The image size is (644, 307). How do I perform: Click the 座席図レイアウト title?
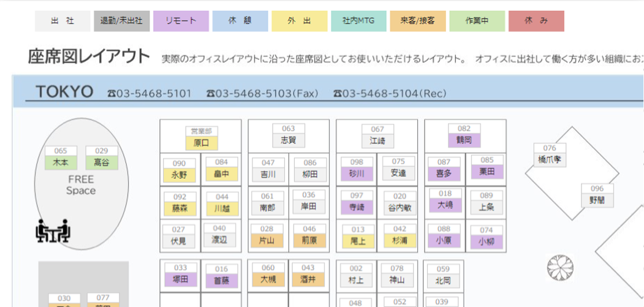pos(89,57)
